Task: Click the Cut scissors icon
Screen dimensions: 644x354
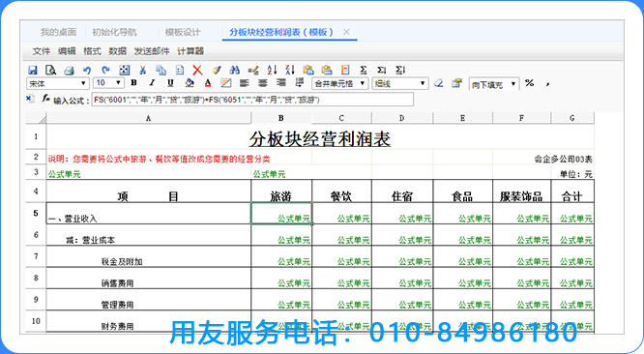Action: pyautogui.click(x=142, y=71)
